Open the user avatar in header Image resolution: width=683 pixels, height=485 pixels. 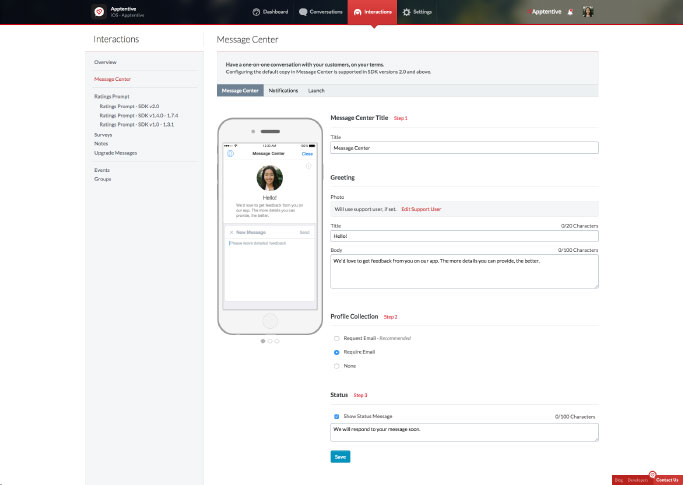[588, 12]
